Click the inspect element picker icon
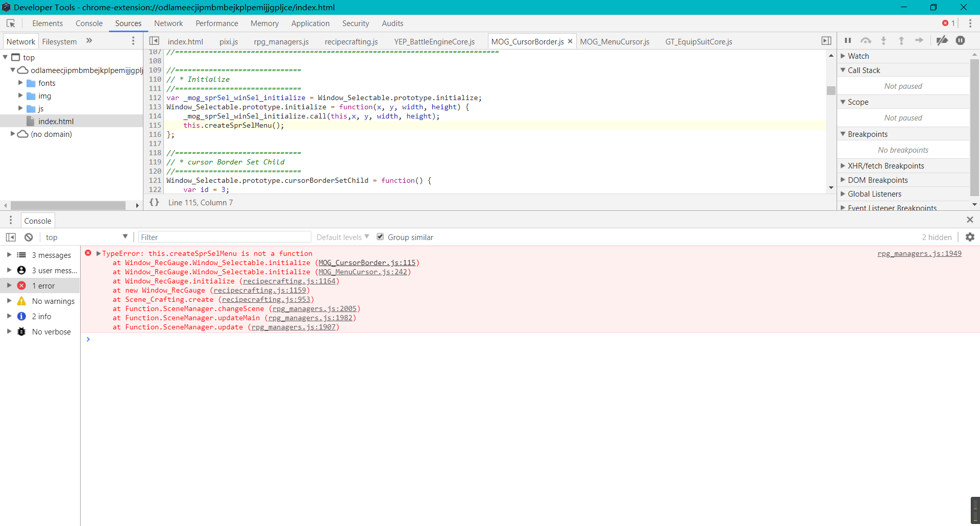 11,23
